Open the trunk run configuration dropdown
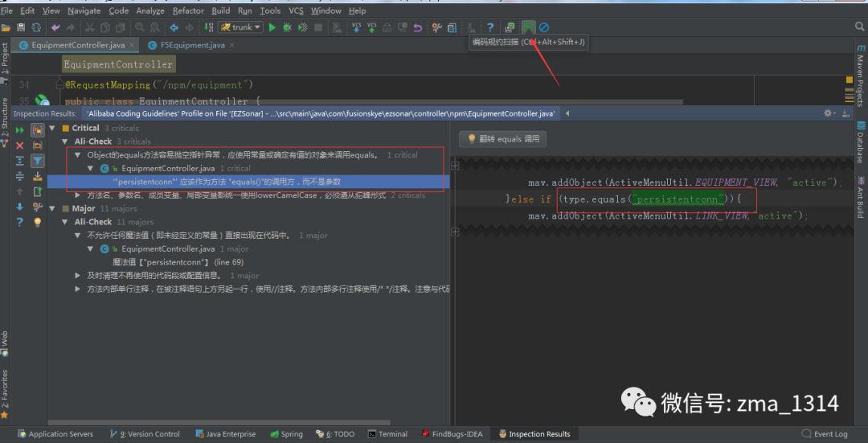 [x=241, y=27]
